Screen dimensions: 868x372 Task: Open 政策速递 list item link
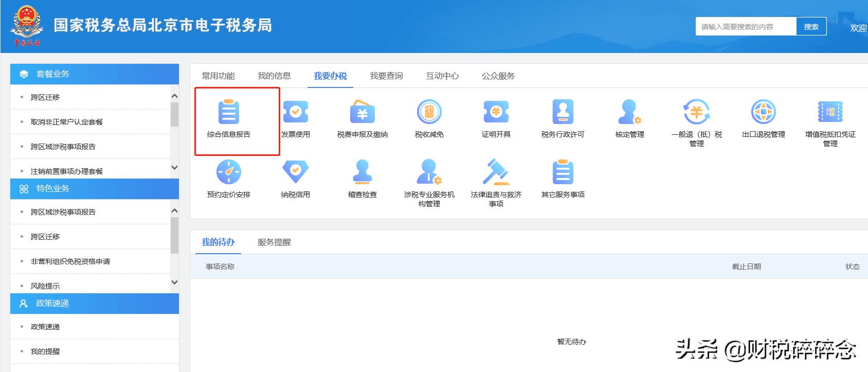(x=45, y=327)
